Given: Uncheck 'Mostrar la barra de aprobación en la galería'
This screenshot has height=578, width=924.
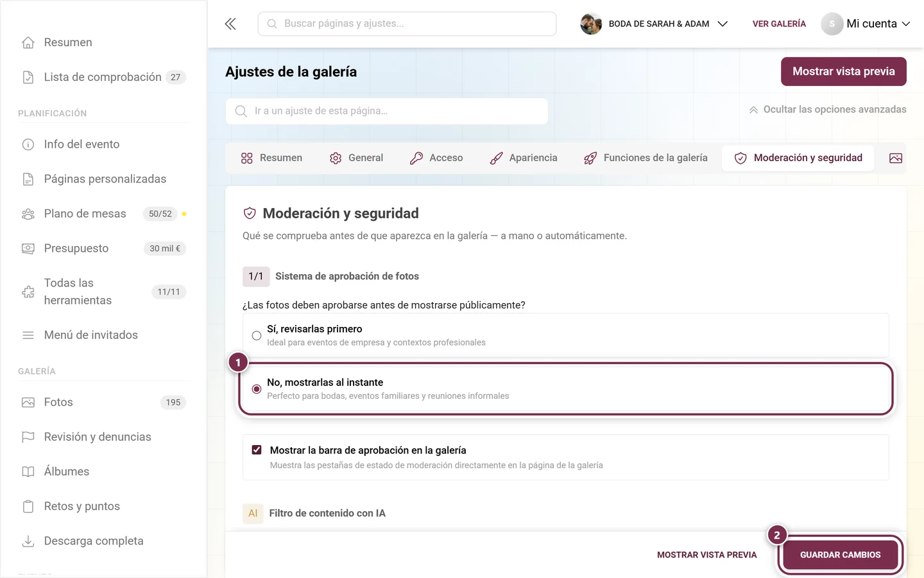Looking at the screenshot, I should pos(257,450).
